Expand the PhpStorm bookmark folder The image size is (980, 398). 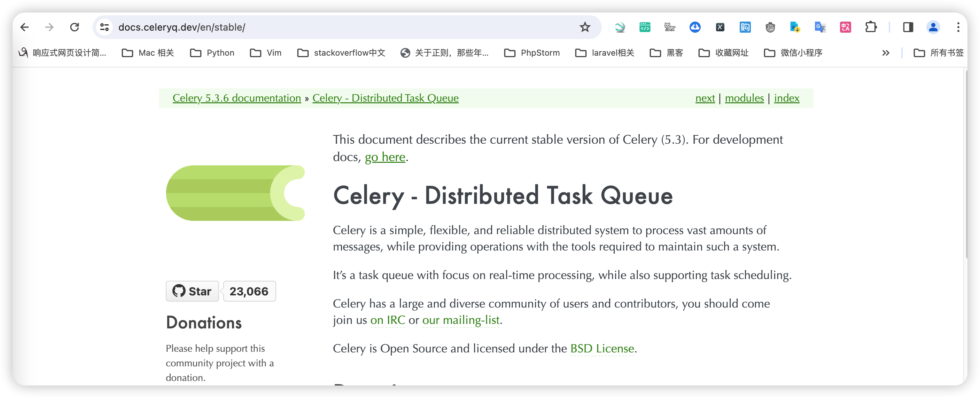532,53
